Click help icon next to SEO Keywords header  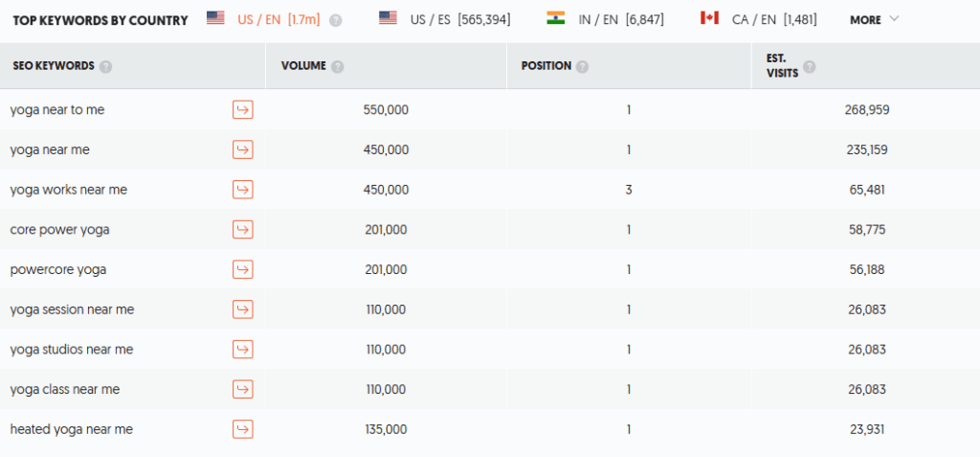(105, 66)
